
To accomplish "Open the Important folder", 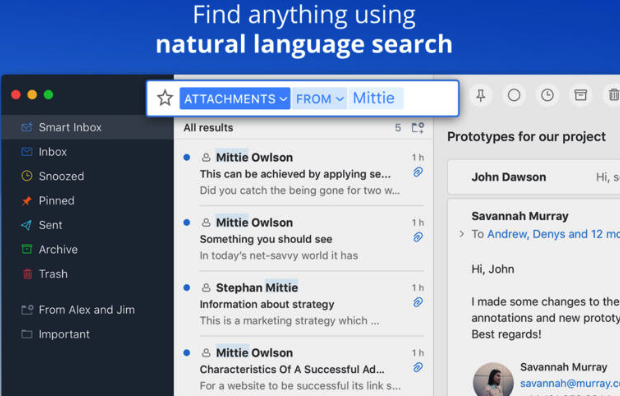I will pos(87,334).
